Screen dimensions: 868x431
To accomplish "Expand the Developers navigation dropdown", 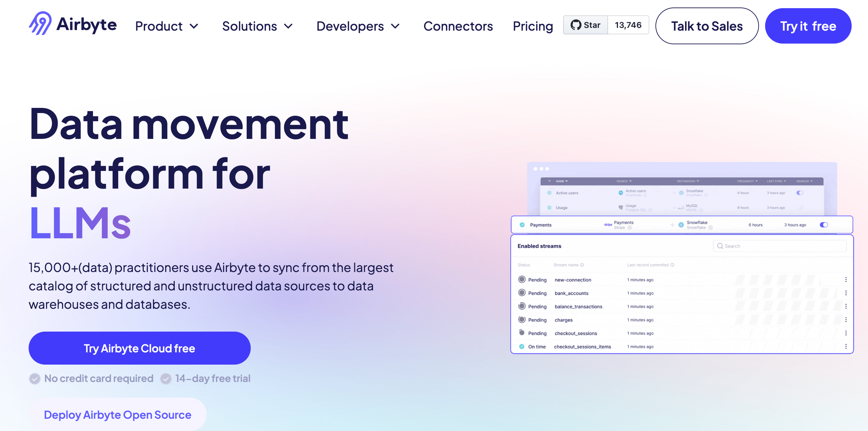I will (x=359, y=26).
